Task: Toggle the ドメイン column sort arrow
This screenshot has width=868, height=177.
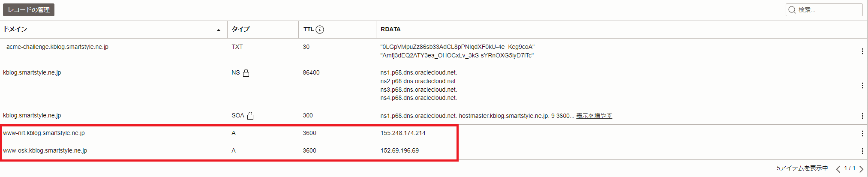Action: pyautogui.click(x=219, y=30)
